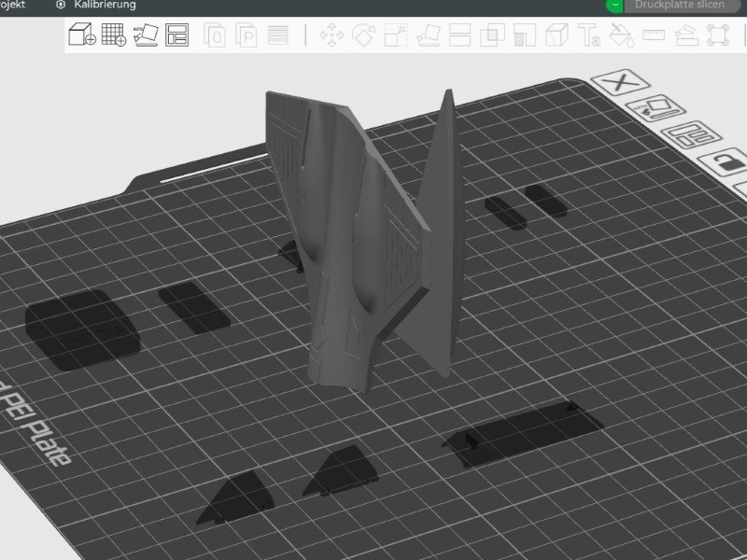The height and width of the screenshot is (560, 747).
Task: Open the Mesh boolean tool
Action: point(492,35)
